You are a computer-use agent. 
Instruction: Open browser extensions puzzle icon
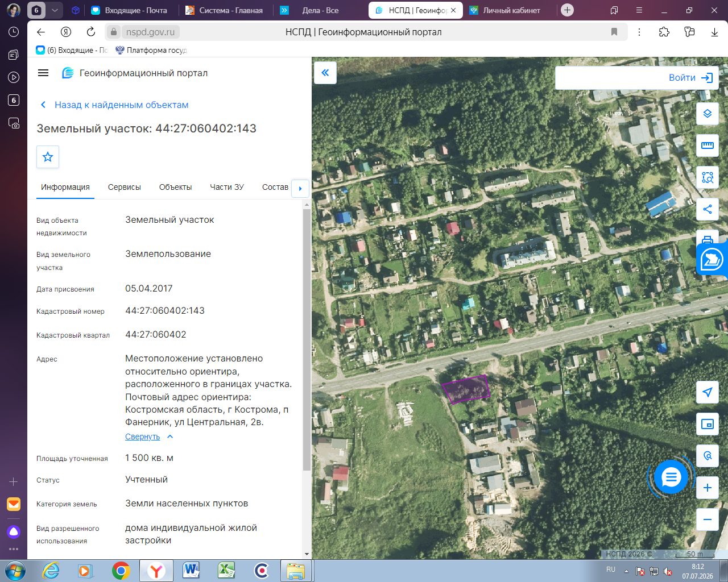point(664,32)
